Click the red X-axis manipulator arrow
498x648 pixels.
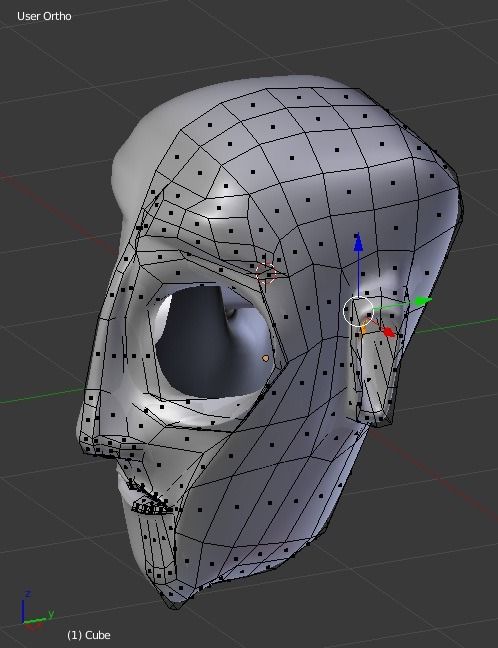click(x=388, y=332)
